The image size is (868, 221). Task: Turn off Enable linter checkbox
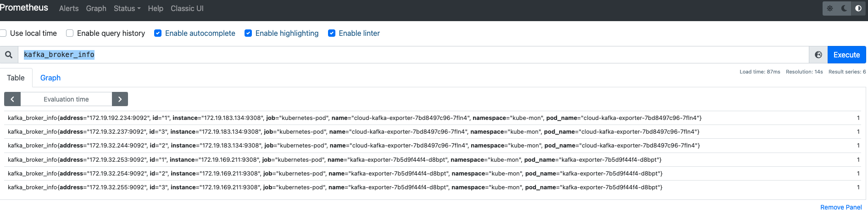pyautogui.click(x=332, y=33)
